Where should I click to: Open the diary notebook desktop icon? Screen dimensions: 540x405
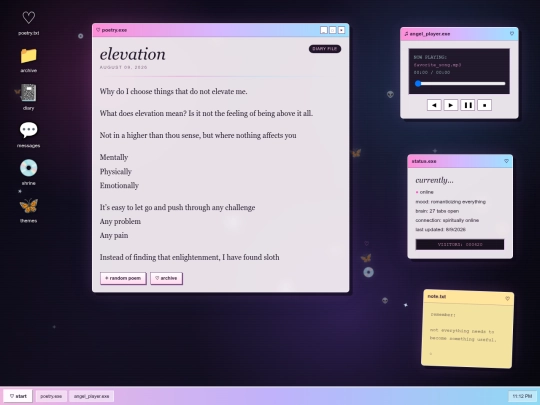[x=29, y=98]
